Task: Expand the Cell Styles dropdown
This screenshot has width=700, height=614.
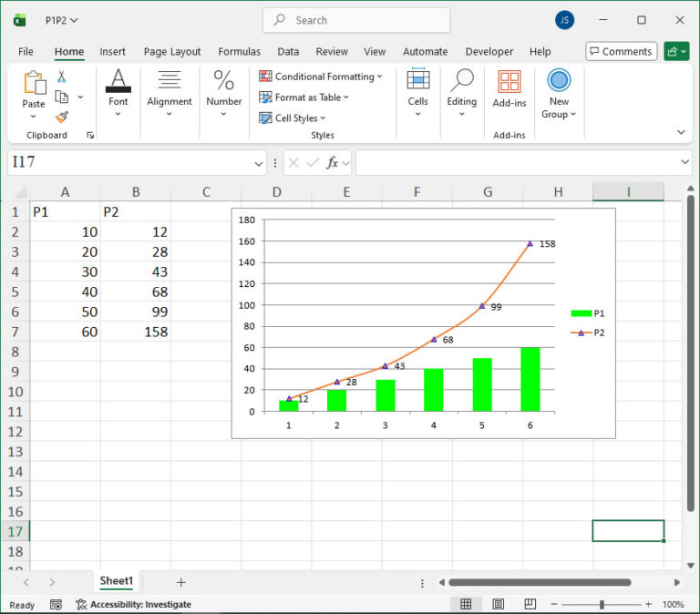Action: pos(323,118)
